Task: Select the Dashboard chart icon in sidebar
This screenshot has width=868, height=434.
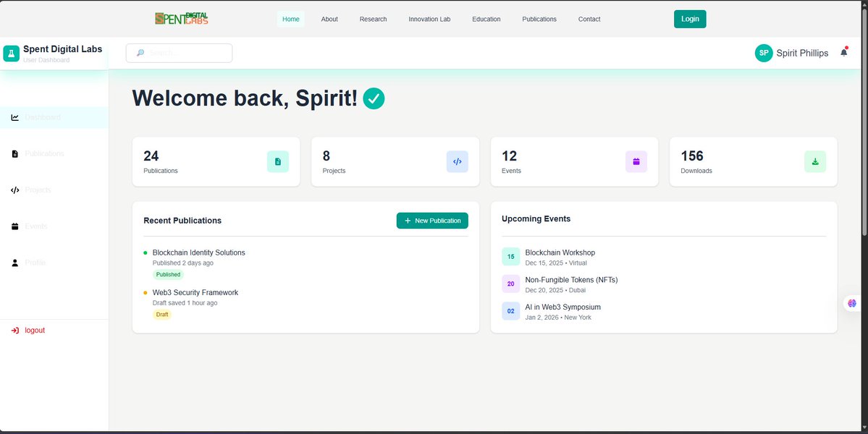Action: click(14, 116)
